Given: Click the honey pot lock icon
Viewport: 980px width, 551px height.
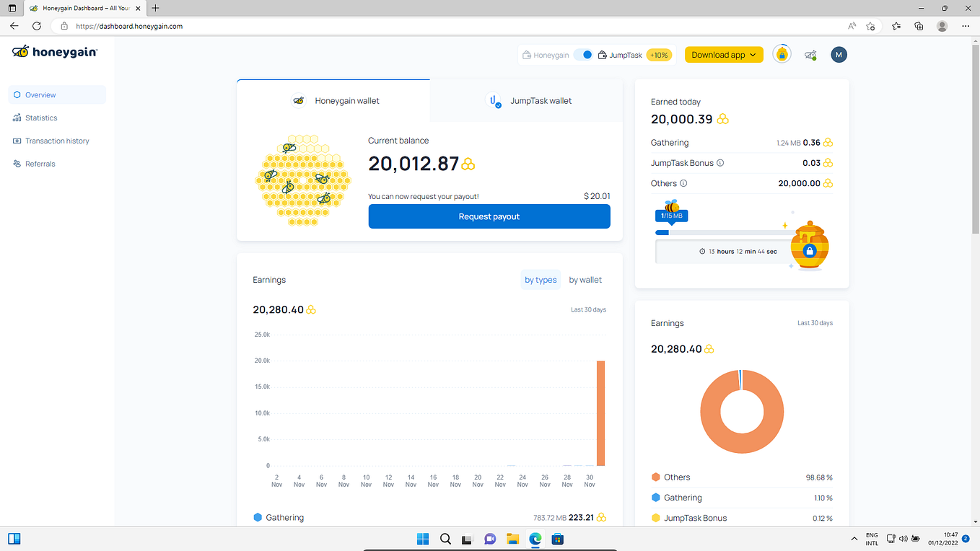Looking at the screenshot, I should click(809, 250).
